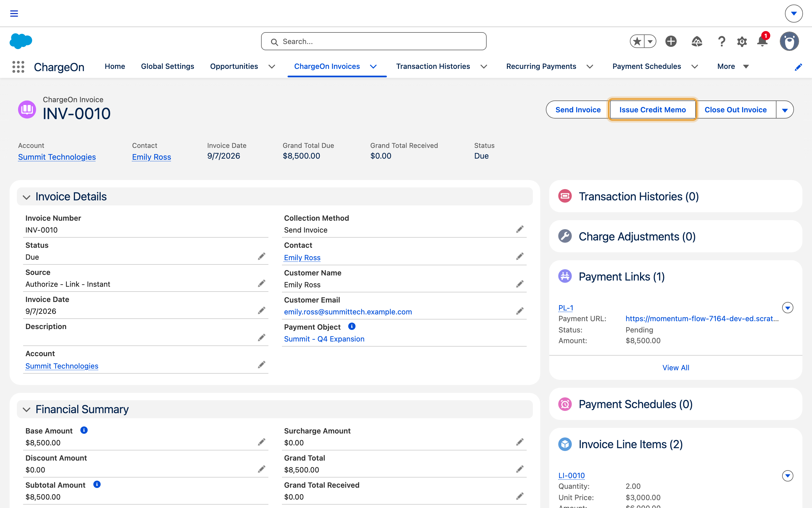Edit the Description field pencil icon
812x508 pixels.
coord(261,338)
